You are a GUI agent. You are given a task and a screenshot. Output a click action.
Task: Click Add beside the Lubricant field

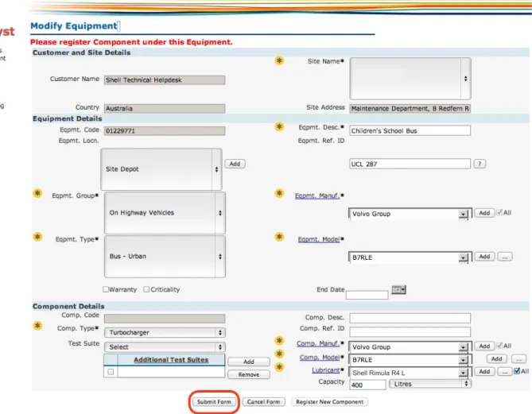[x=484, y=372]
